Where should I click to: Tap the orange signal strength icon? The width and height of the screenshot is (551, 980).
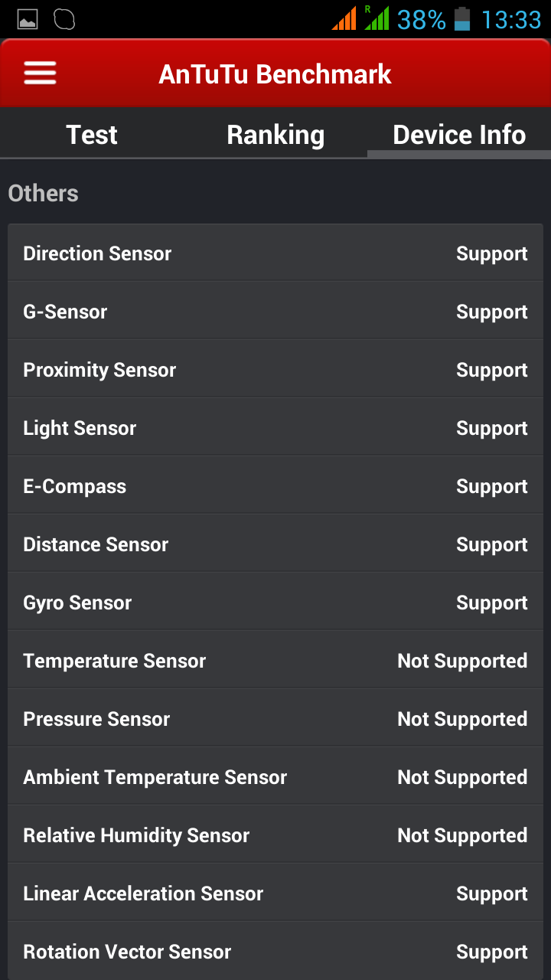(x=344, y=18)
